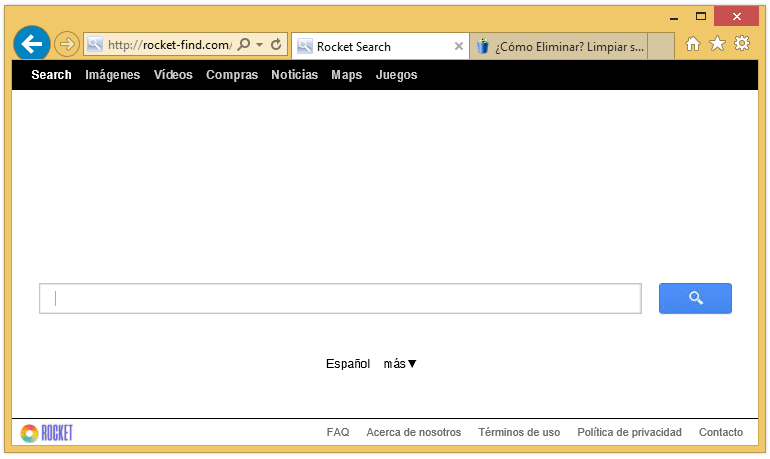Maximize the browser window
Image resolution: width=770 pixels, height=459 pixels.
pos(701,16)
